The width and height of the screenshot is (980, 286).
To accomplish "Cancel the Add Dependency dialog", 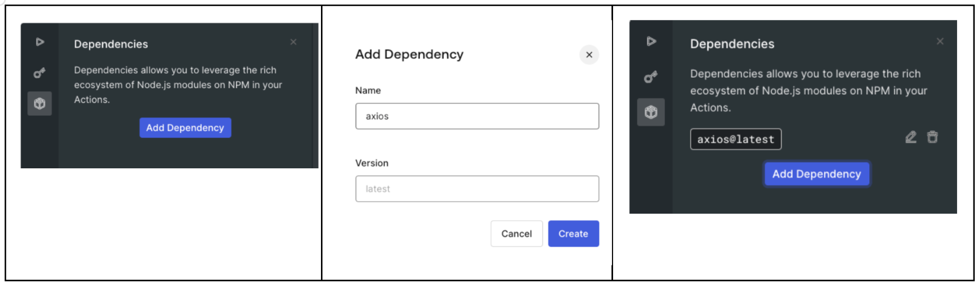I will (517, 234).
